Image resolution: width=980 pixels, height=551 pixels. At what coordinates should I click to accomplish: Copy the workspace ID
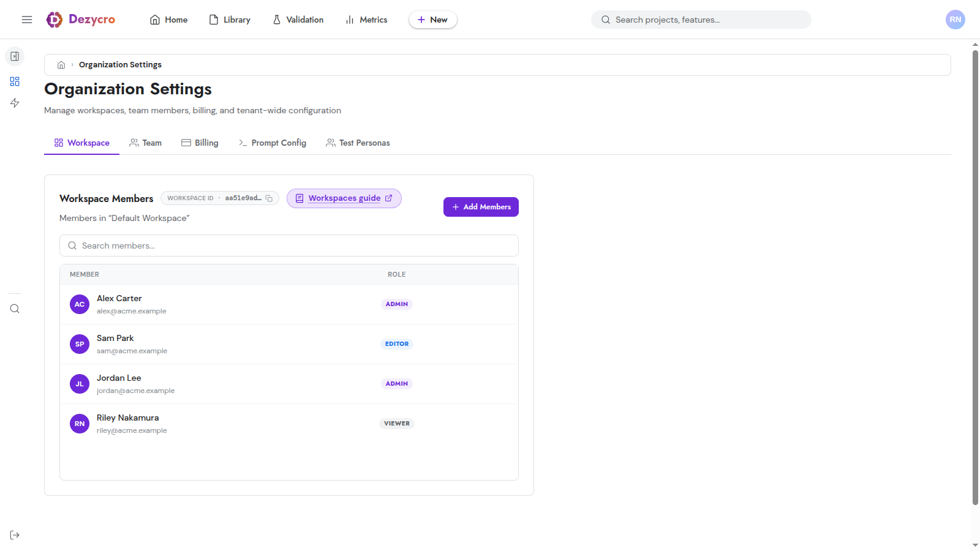click(269, 198)
